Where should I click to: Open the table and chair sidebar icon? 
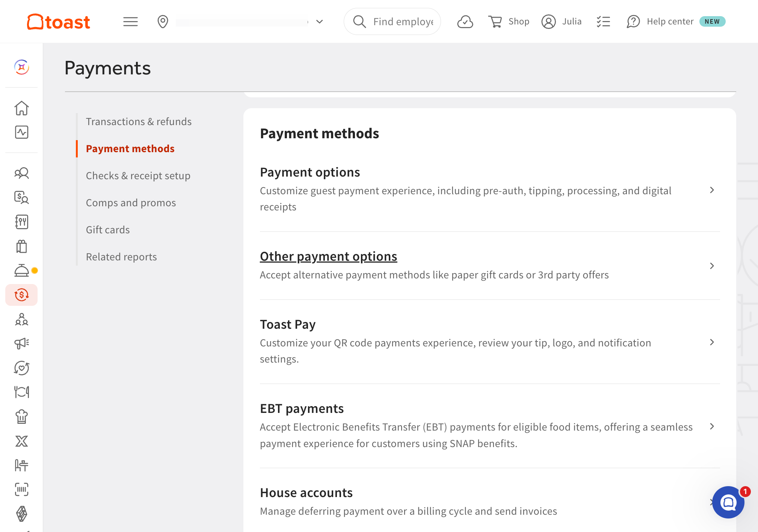(x=22, y=465)
